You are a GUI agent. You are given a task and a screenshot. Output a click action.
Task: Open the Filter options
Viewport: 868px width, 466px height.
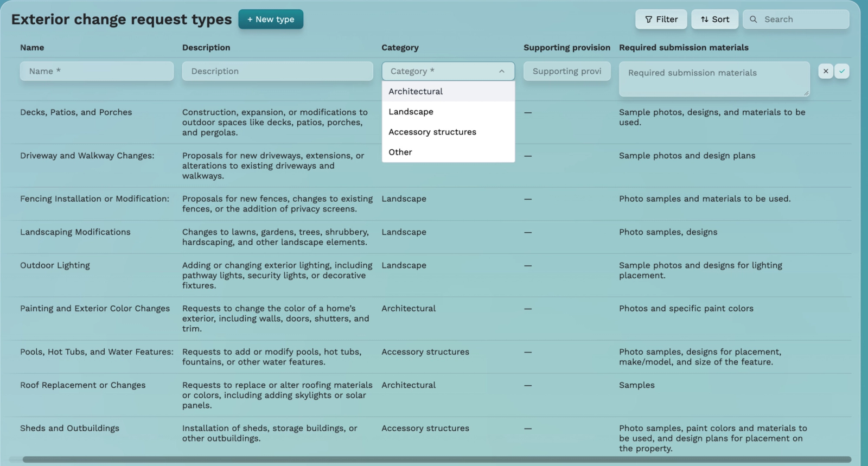661,19
